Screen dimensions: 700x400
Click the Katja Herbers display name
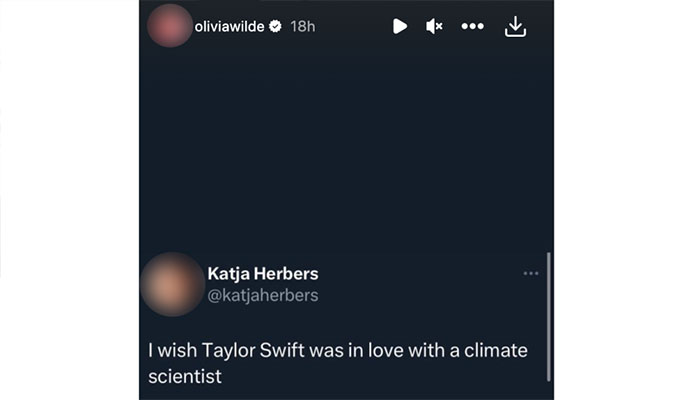[262, 273]
